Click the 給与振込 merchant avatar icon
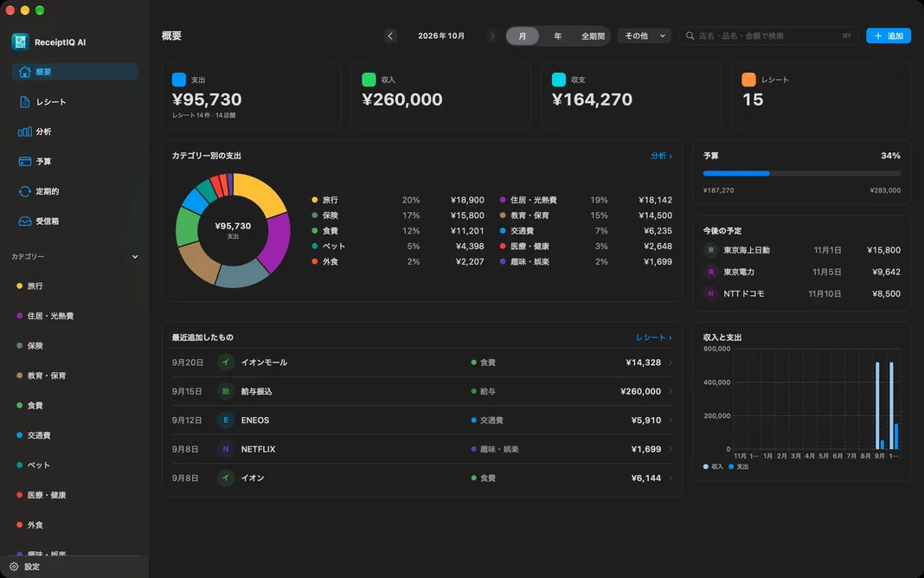The image size is (924, 578). 225,391
